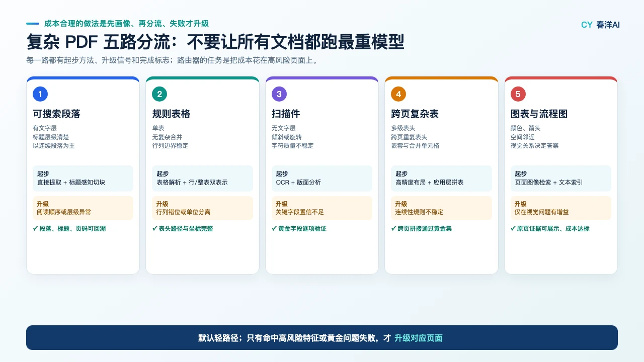
Task: Click the line "行列边界稳定"
Action: click(170, 146)
